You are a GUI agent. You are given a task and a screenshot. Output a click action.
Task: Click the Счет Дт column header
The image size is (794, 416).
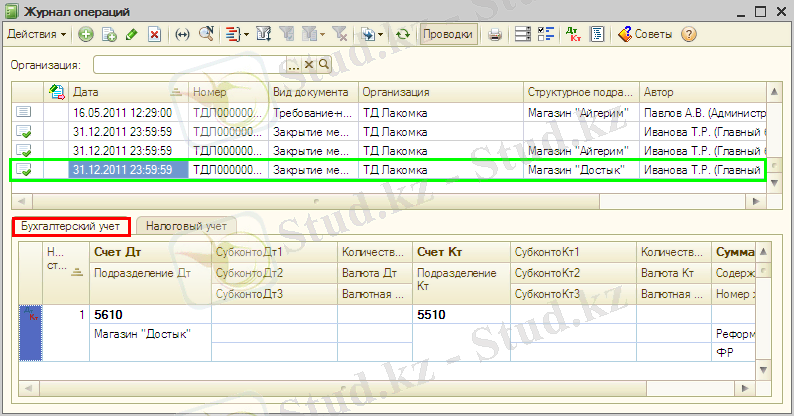(150, 252)
